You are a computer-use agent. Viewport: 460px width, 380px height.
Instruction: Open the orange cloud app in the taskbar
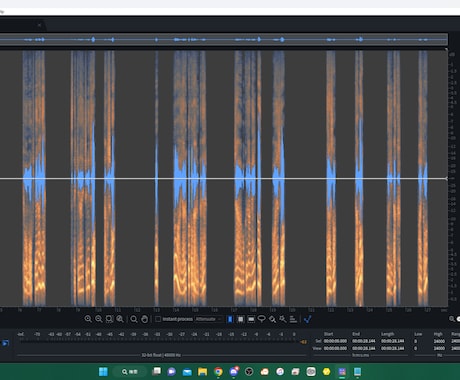(265, 371)
